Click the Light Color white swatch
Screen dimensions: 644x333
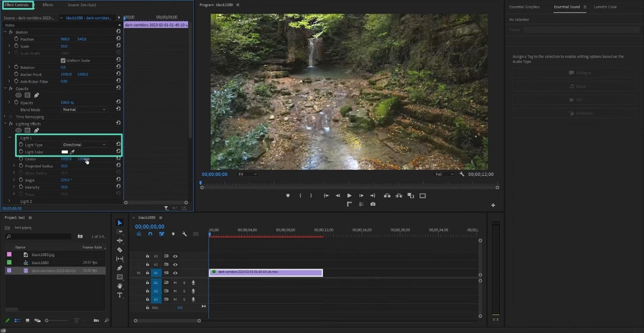click(64, 152)
